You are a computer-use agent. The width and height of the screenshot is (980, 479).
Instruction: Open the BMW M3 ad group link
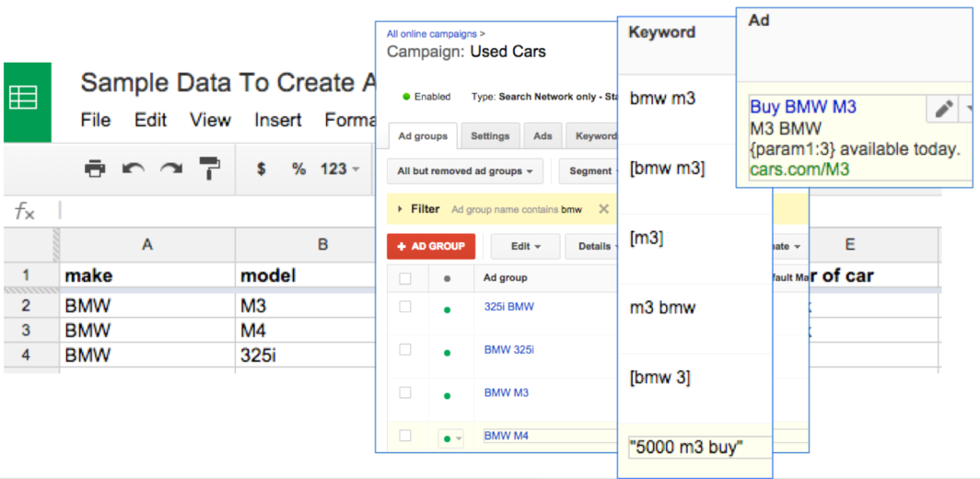pyautogui.click(x=507, y=392)
